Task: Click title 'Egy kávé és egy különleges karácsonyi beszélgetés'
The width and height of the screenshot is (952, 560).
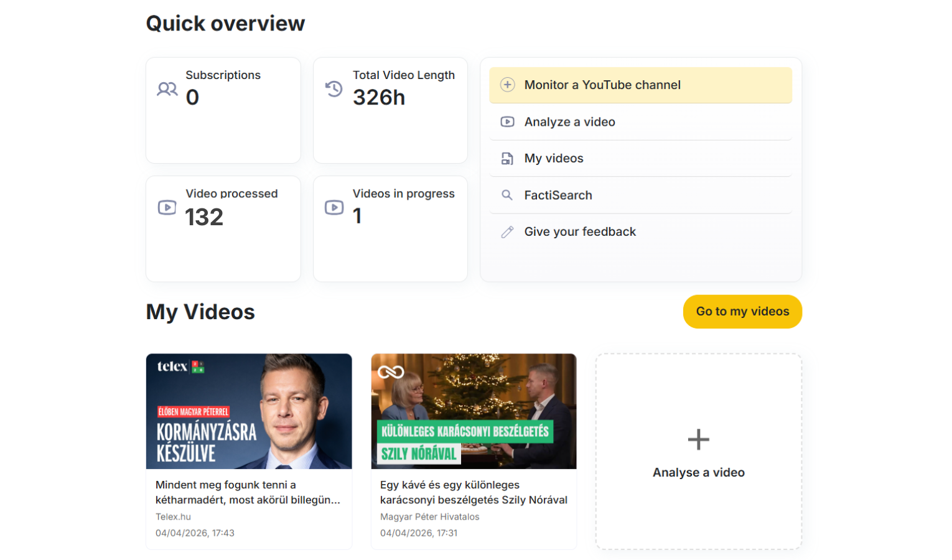Action: click(474, 492)
